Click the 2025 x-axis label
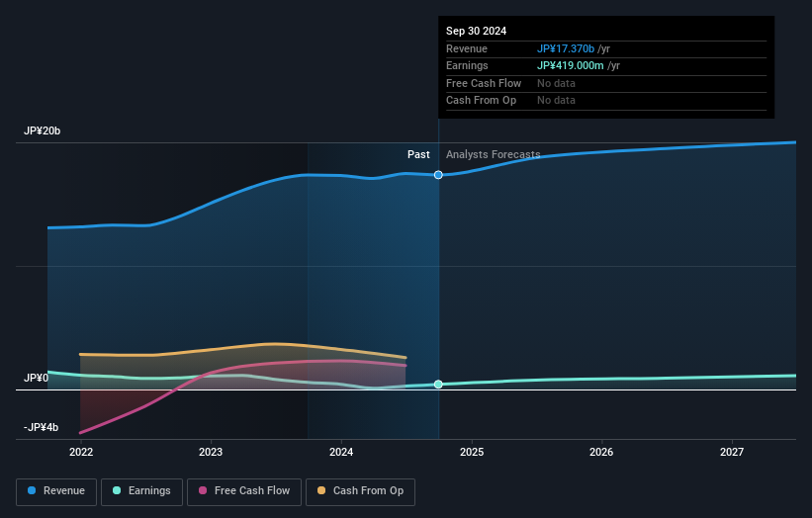 [472, 453]
